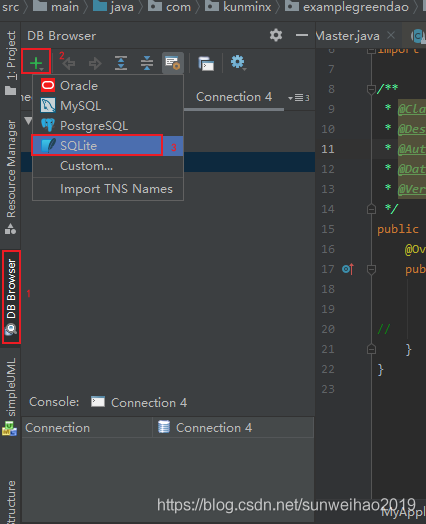
Task: Click the main folder breadcrumb
Action: [56, 7]
